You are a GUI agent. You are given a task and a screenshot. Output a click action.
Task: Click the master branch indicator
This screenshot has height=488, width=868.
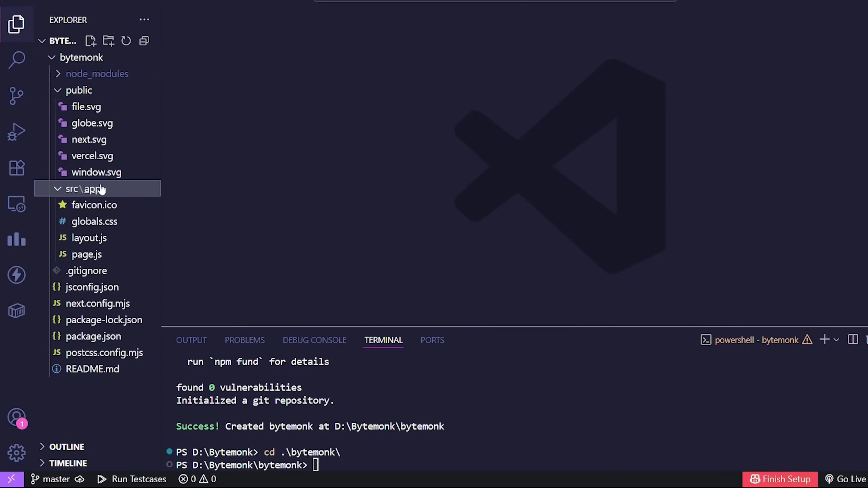[51, 479]
